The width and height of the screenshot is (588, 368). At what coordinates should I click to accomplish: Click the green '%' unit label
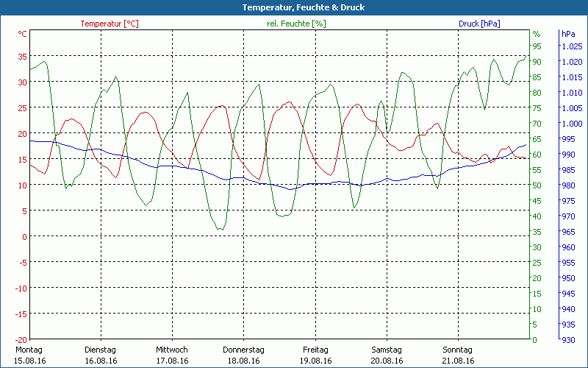pos(537,34)
